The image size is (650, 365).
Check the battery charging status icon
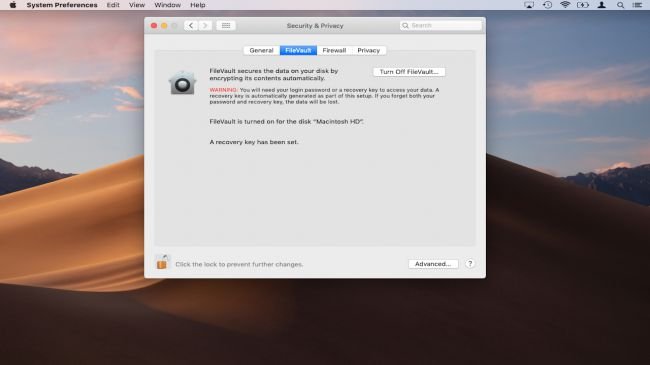[583, 5]
